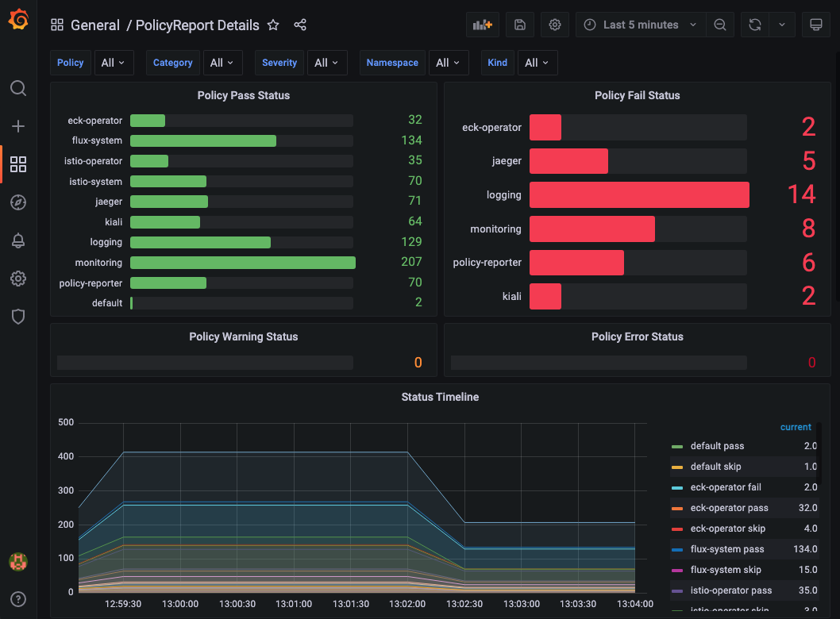Viewport: 840px width, 619px height.
Task: Enable TV kiosk mode via monitor icon
Action: pos(815,24)
